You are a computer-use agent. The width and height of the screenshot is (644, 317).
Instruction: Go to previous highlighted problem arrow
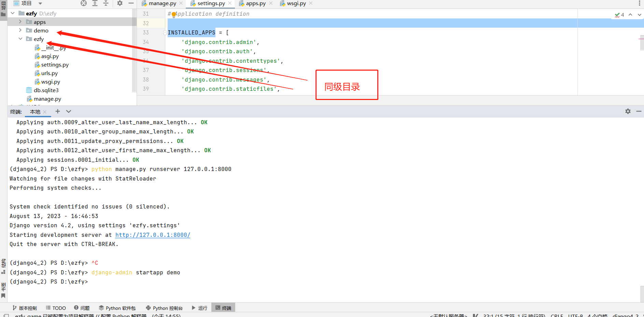click(630, 15)
